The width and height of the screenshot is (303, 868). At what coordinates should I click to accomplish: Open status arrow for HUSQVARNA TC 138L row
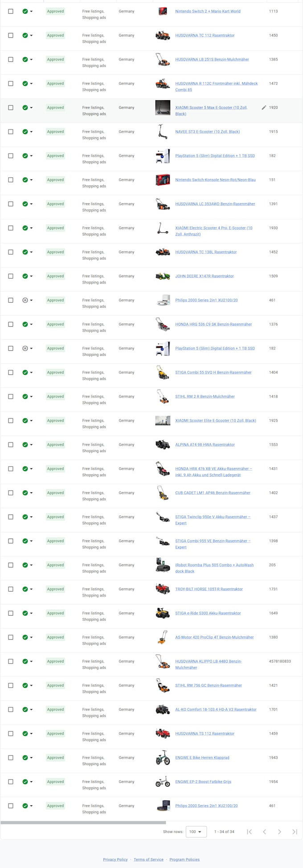pyautogui.click(x=31, y=252)
